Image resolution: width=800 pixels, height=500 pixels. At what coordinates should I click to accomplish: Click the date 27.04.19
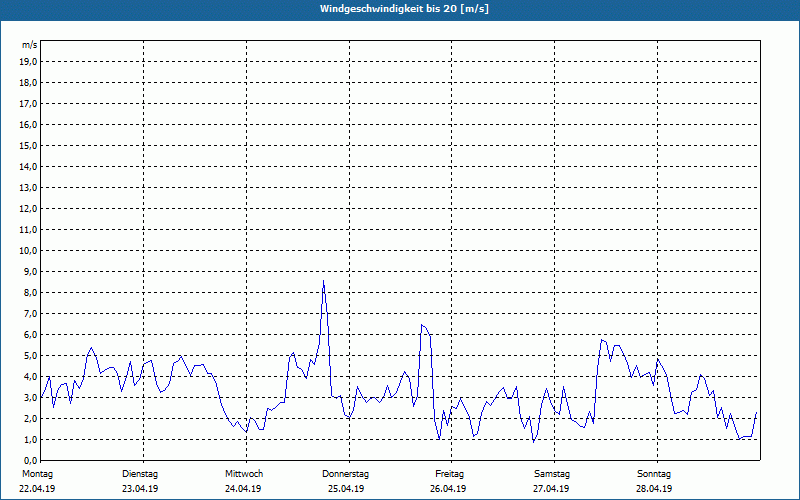point(551,489)
